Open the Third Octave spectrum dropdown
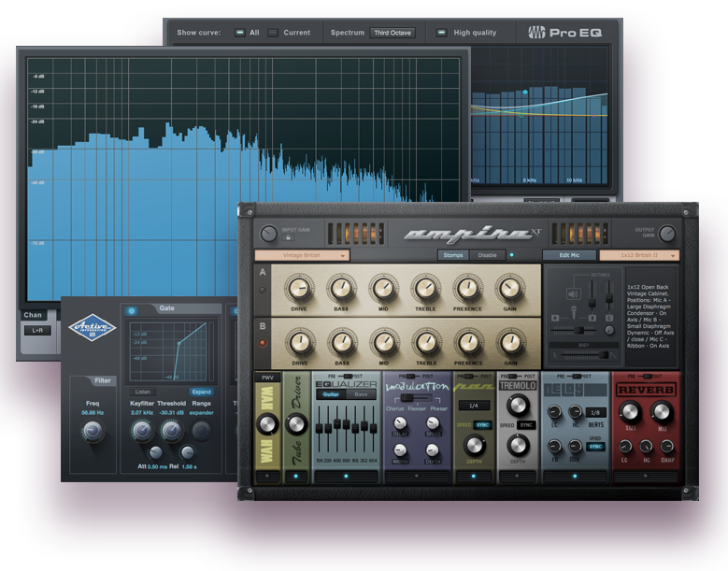This screenshot has width=728, height=571. tap(393, 33)
